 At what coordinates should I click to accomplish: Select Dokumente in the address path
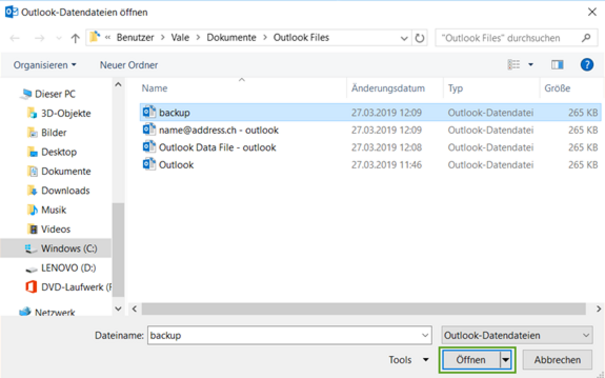click(x=231, y=37)
